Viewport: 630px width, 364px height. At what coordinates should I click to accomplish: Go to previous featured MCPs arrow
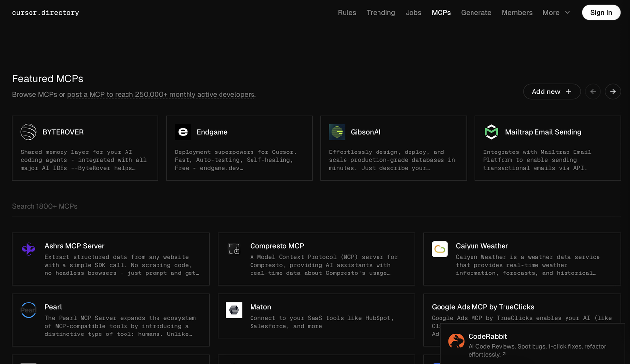(x=593, y=91)
